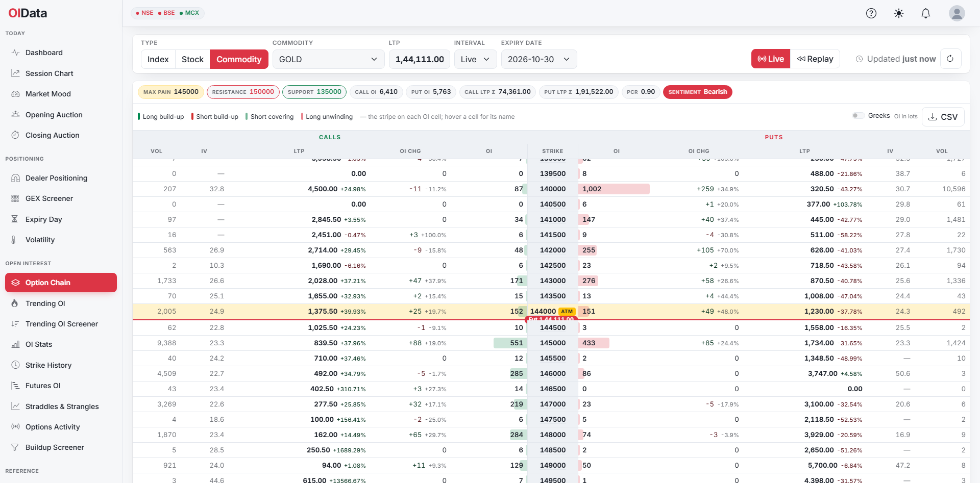980x483 pixels.
Task: Select the Commodity type option
Action: (239, 59)
